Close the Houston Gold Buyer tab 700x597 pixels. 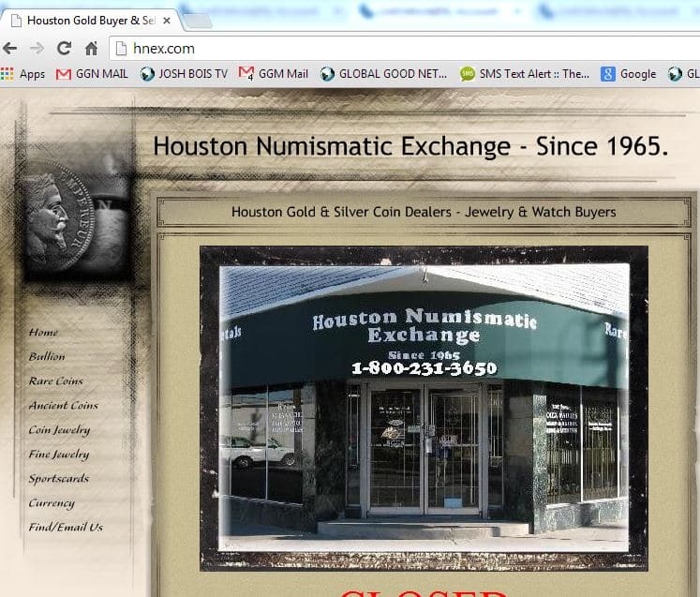[167, 21]
